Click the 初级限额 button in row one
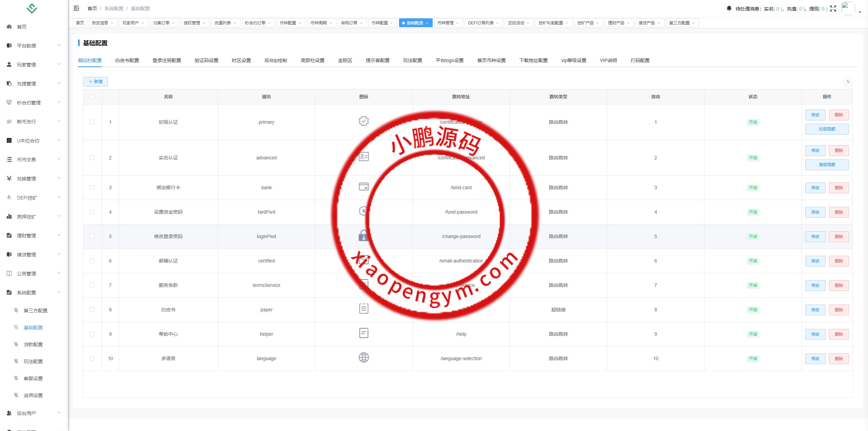868x431 pixels. pos(827,129)
